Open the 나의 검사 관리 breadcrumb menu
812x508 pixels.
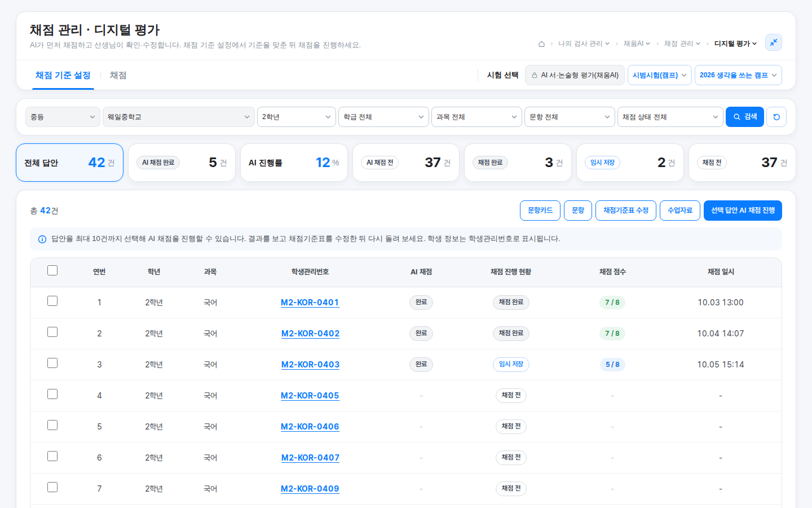coord(584,43)
